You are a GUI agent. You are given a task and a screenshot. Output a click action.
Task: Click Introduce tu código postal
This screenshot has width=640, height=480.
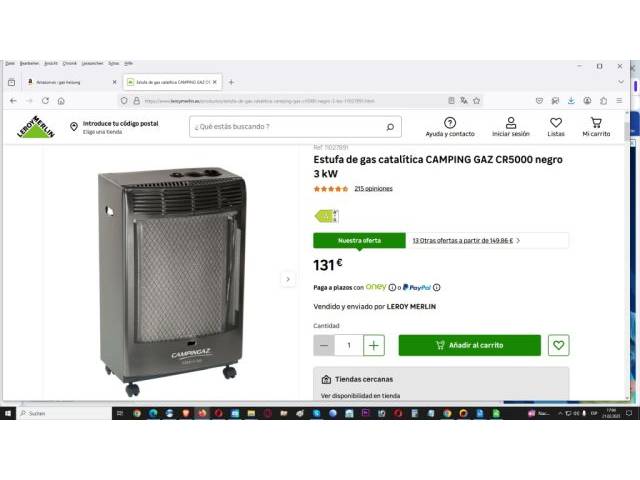tap(120, 123)
